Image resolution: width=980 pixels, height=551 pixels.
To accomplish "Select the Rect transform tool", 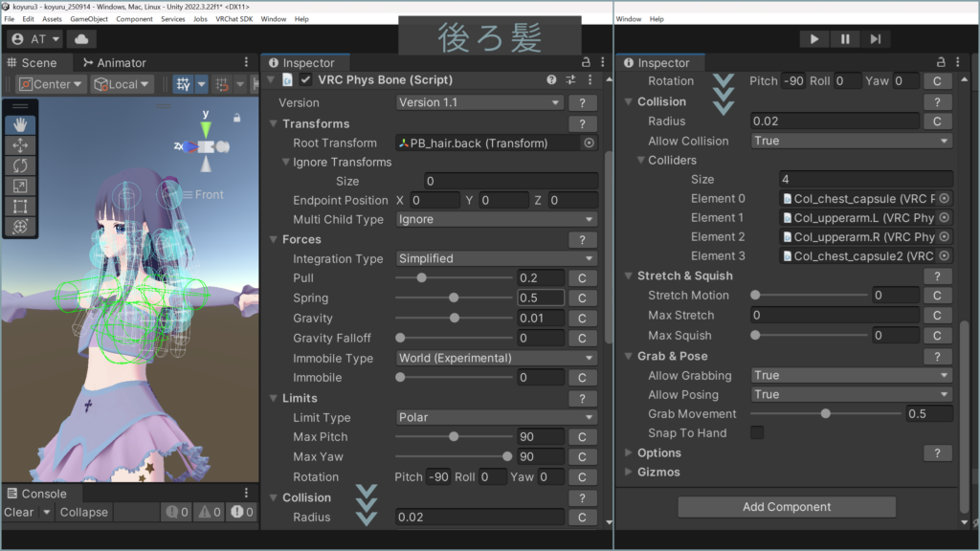I will (20, 206).
